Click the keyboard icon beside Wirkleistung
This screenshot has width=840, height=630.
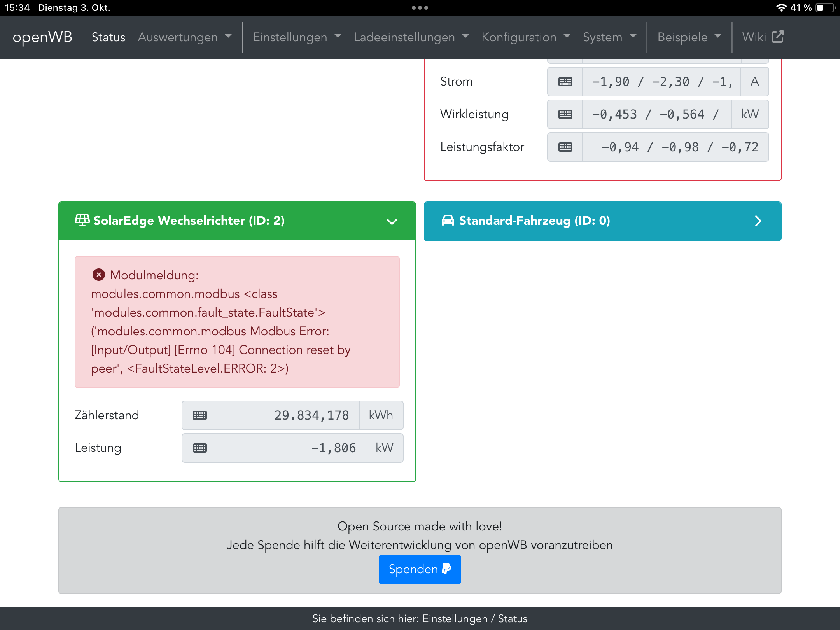(x=565, y=114)
